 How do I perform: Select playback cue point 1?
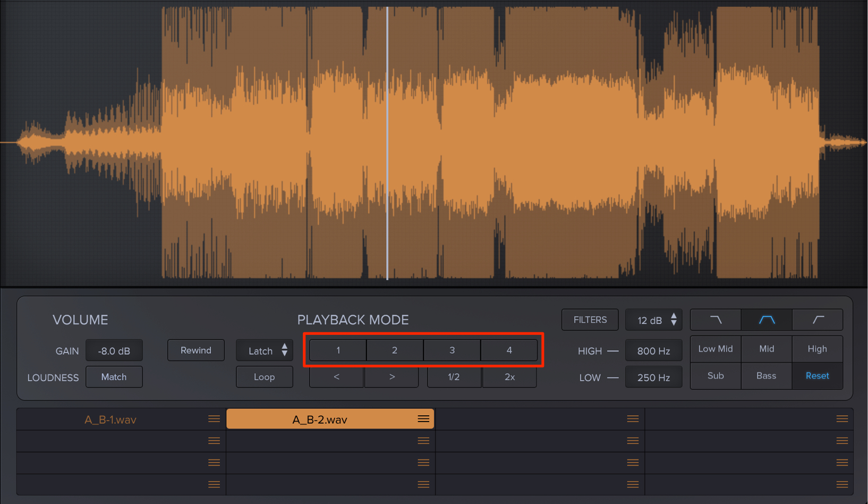[338, 350]
